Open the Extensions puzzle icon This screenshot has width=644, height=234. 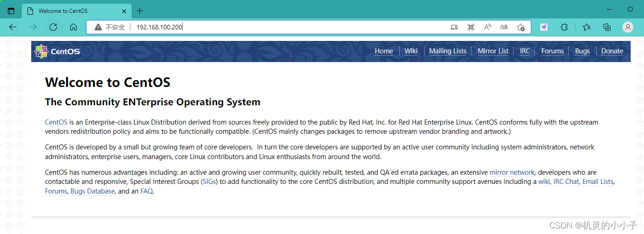(x=564, y=27)
